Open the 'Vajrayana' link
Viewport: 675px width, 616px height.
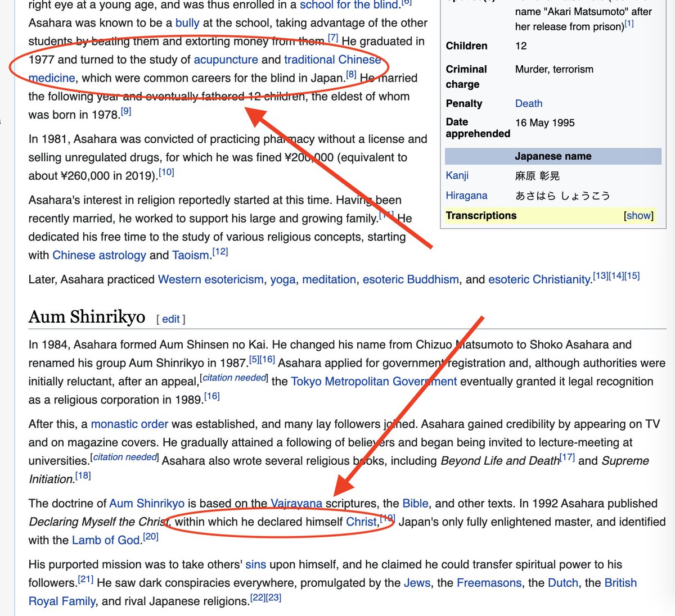tap(296, 504)
